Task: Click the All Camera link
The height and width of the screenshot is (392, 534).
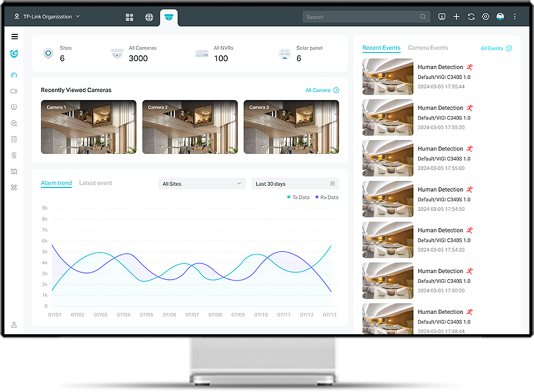Action: point(319,90)
